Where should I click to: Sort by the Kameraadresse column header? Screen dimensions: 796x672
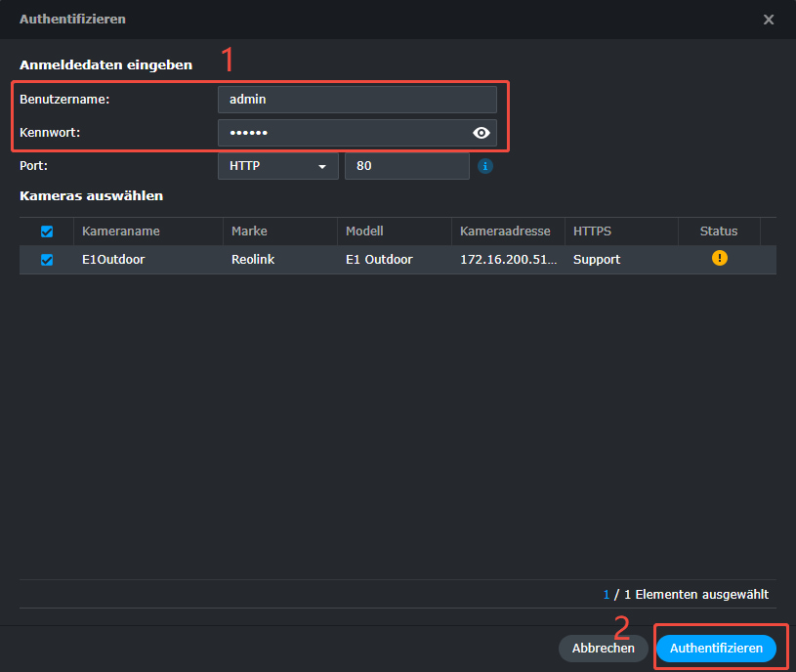pyautogui.click(x=508, y=231)
